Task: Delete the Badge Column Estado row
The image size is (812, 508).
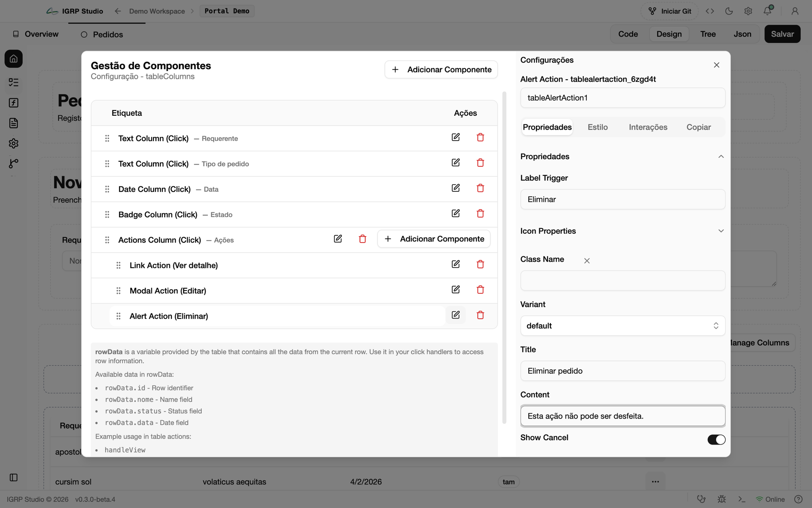Action: point(480,214)
